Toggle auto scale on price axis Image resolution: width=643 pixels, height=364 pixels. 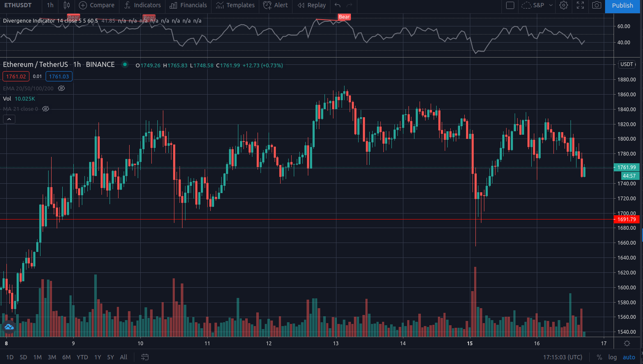click(x=629, y=357)
